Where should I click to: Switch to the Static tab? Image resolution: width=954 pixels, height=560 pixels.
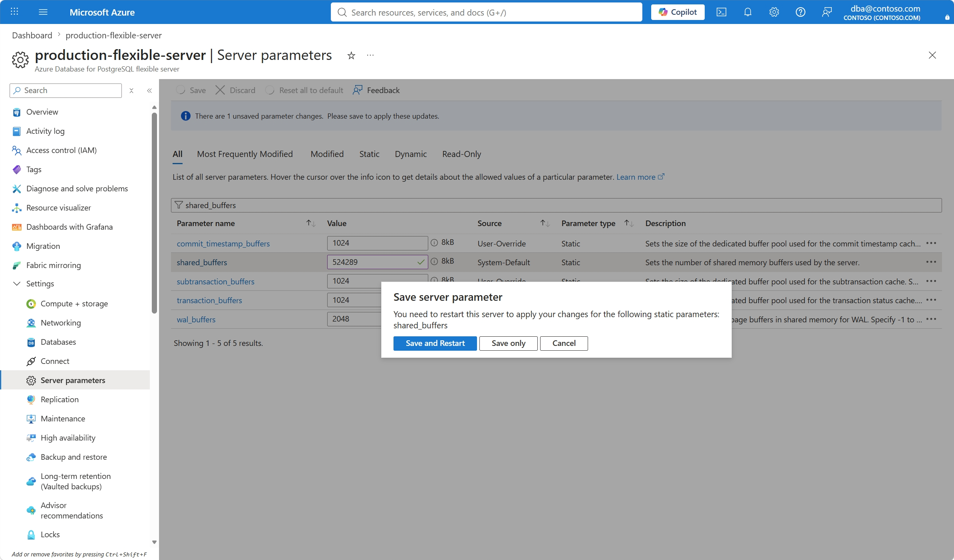(369, 154)
